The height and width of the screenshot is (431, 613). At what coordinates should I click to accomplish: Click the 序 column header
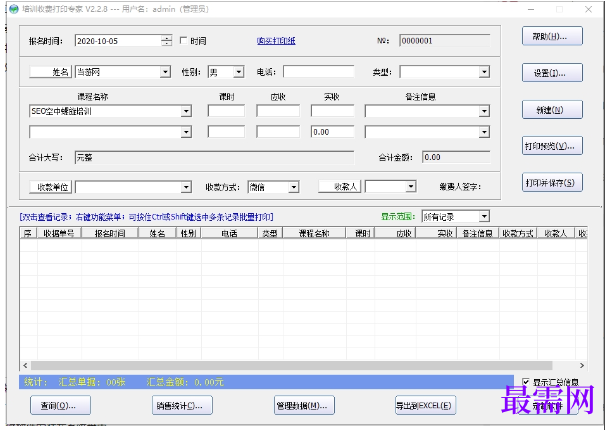coord(28,233)
